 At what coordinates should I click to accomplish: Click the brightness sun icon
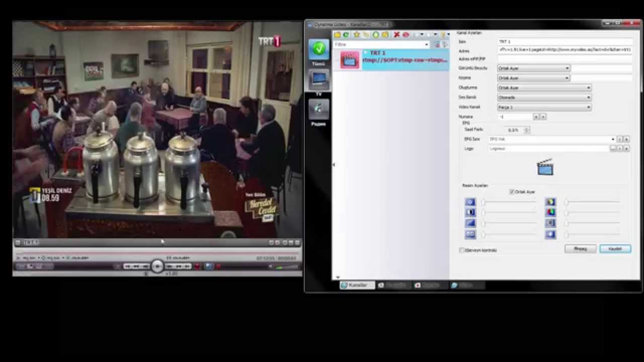(x=470, y=202)
